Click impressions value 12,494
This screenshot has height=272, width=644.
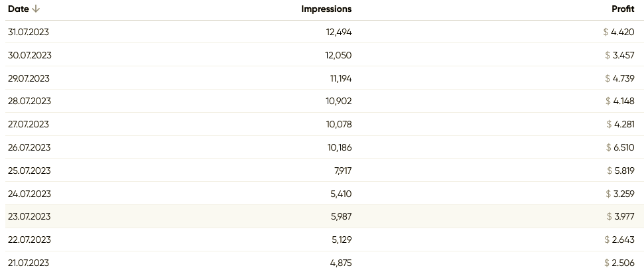pos(339,32)
